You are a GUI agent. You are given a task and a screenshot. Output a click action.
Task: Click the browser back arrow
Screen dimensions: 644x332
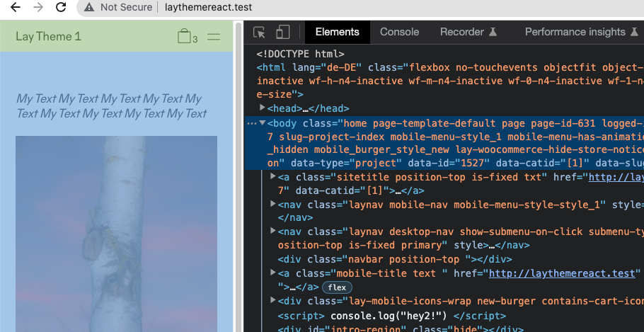15,8
